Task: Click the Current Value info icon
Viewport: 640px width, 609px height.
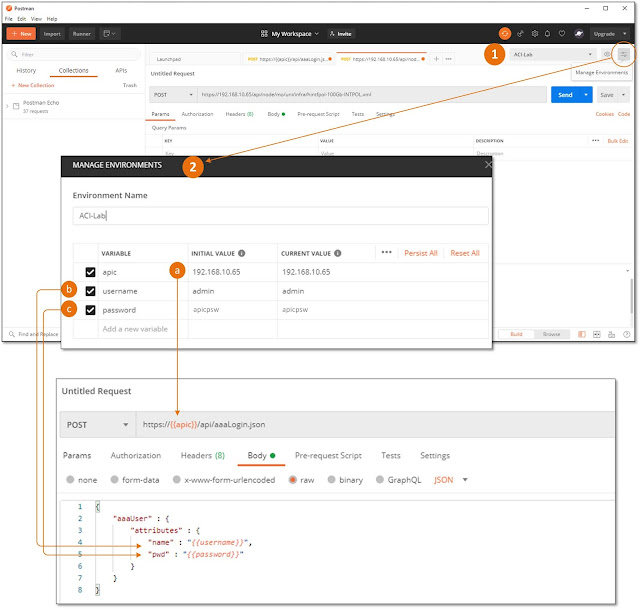Action: [338, 253]
